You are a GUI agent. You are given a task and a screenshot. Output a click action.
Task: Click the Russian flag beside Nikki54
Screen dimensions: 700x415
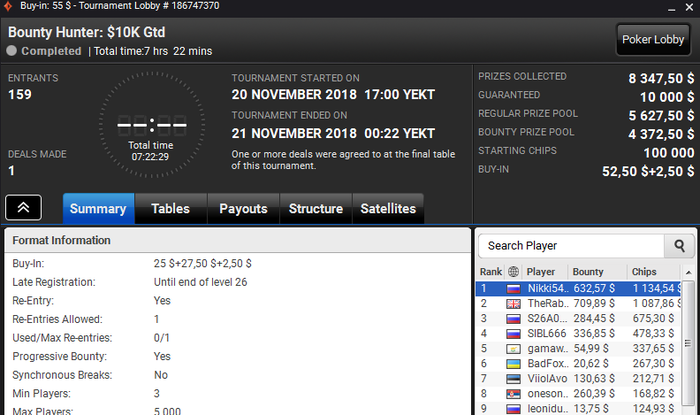click(x=513, y=288)
